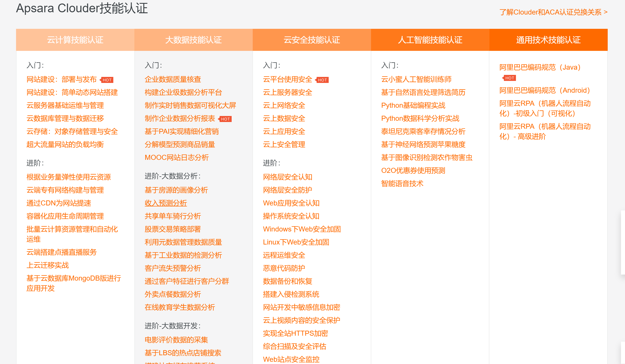
Task: Open 企业数据质量核查 course
Action: [x=173, y=79]
